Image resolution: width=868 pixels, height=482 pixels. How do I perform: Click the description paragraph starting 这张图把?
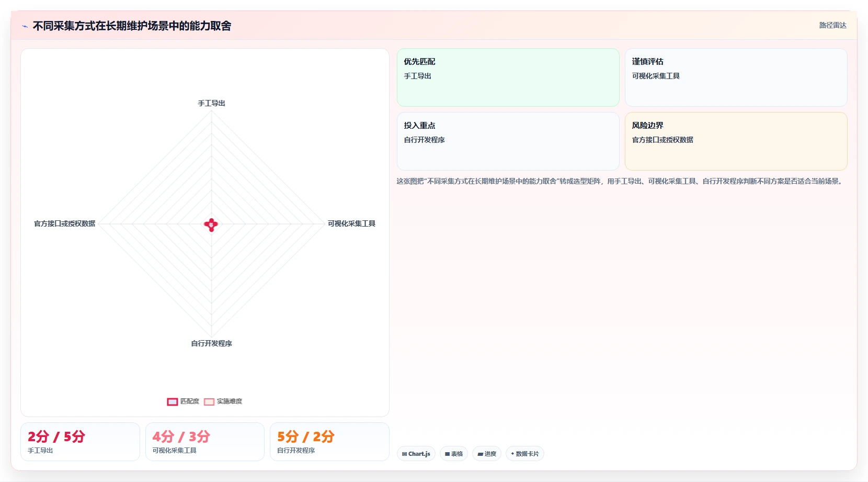click(x=620, y=181)
